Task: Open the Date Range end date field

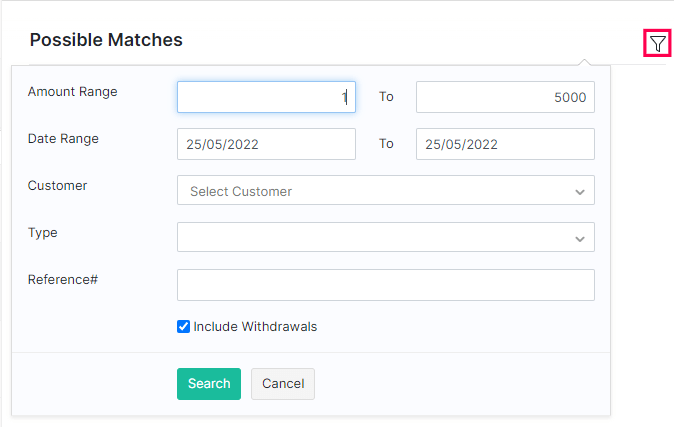Action: pyautogui.click(x=505, y=144)
